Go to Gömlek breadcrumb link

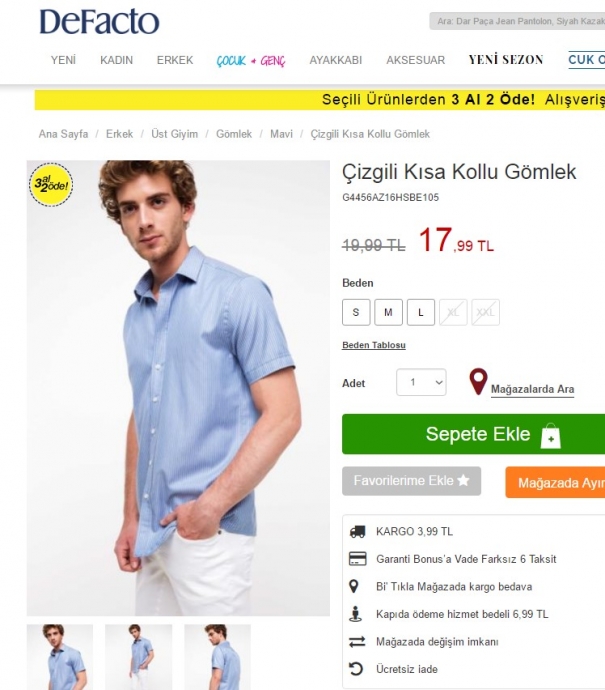pyautogui.click(x=234, y=134)
